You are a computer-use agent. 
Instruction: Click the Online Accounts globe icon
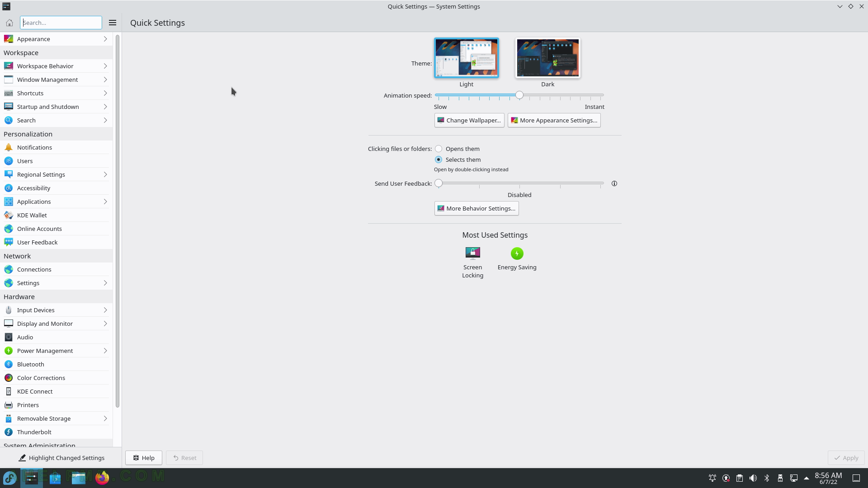9,229
